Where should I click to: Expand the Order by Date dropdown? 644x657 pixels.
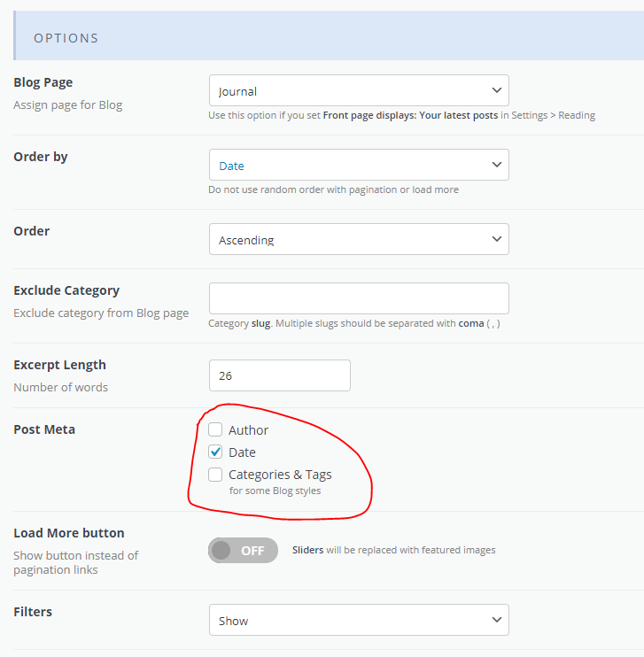pyautogui.click(x=359, y=165)
